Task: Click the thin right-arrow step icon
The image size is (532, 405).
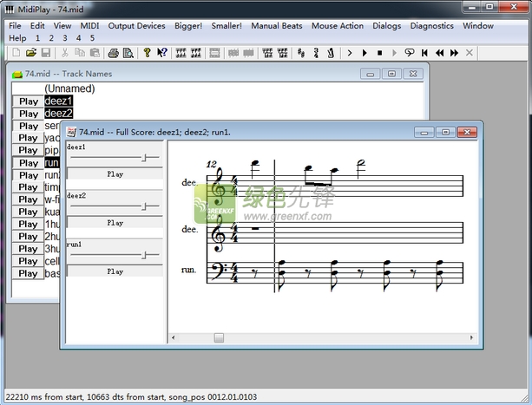Action: pyautogui.click(x=350, y=53)
